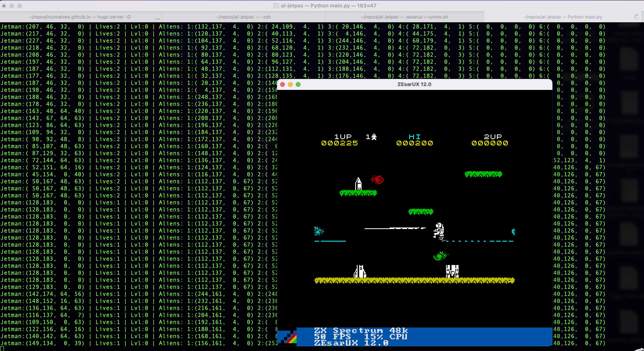Click terminal row Jetman:( 45,154, 0, 40)
The image size is (644, 351).
(139, 174)
